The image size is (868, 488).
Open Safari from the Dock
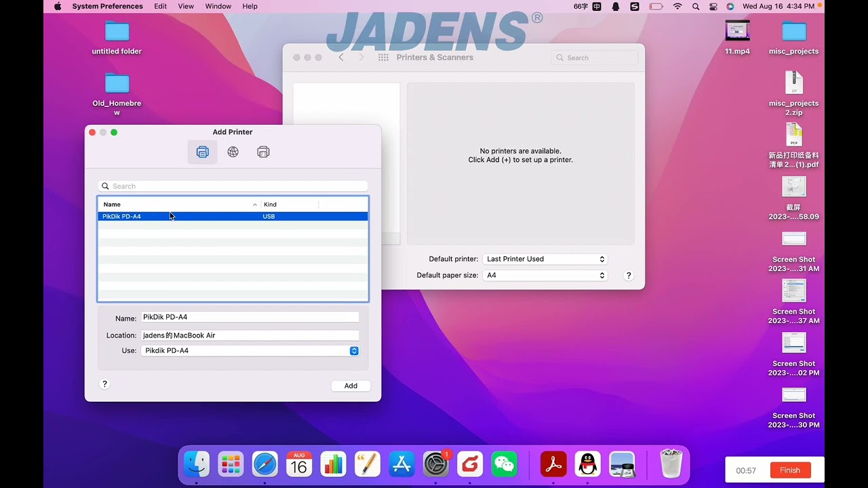(x=265, y=464)
